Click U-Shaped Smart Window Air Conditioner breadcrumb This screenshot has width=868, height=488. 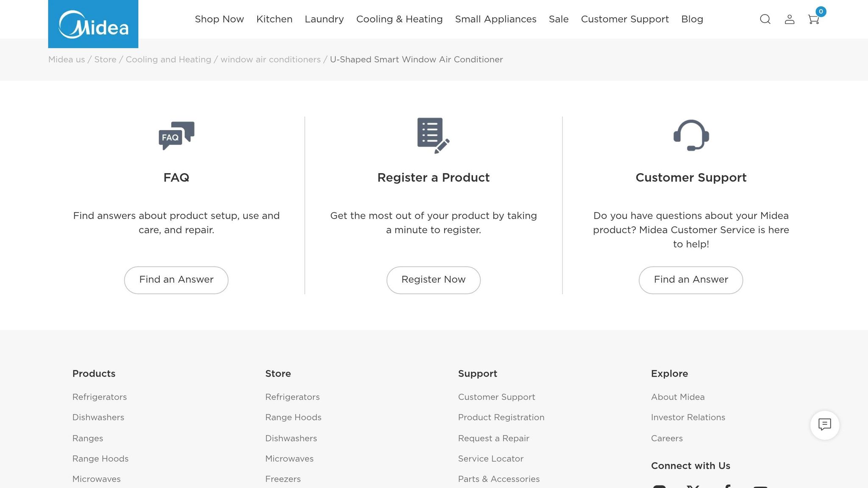tap(416, 60)
